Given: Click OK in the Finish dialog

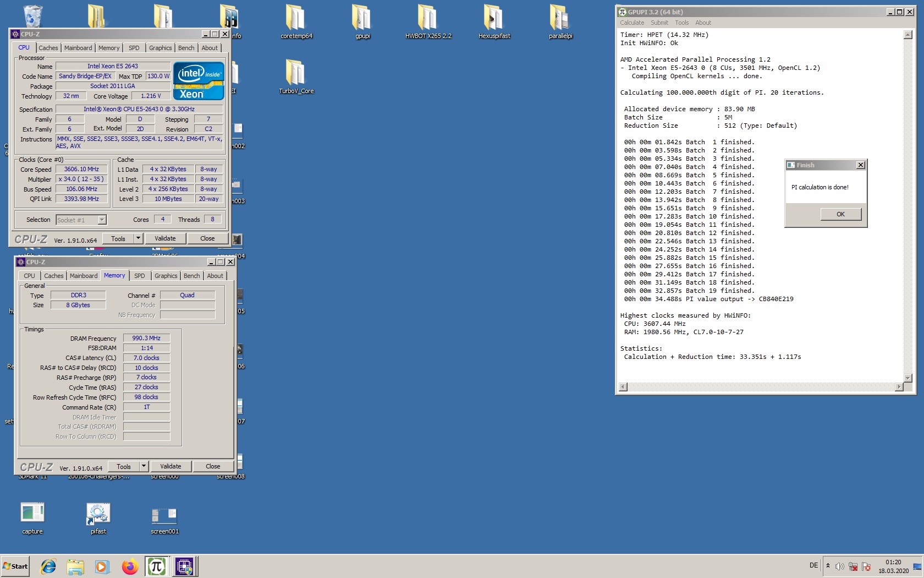Looking at the screenshot, I should pos(841,214).
